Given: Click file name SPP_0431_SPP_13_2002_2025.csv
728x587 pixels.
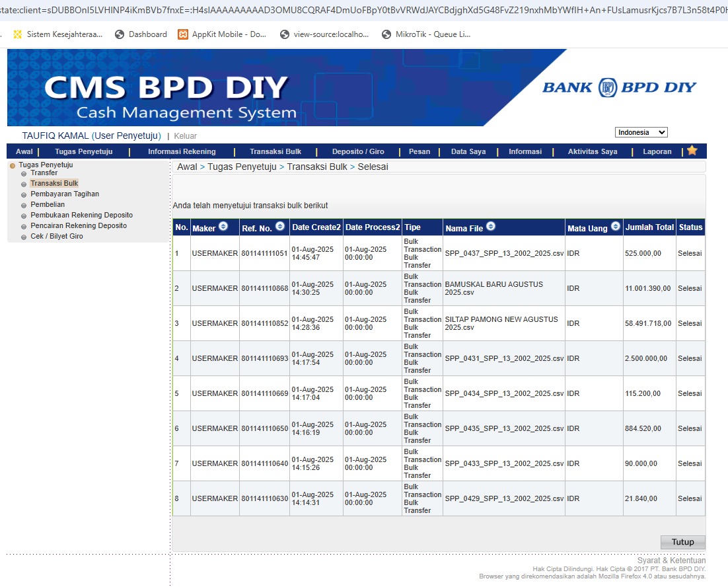Looking at the screenshot, I should tap(504, 358).
